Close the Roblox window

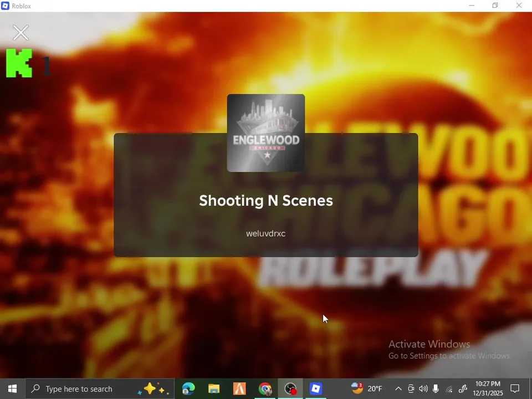click(519, 6)
